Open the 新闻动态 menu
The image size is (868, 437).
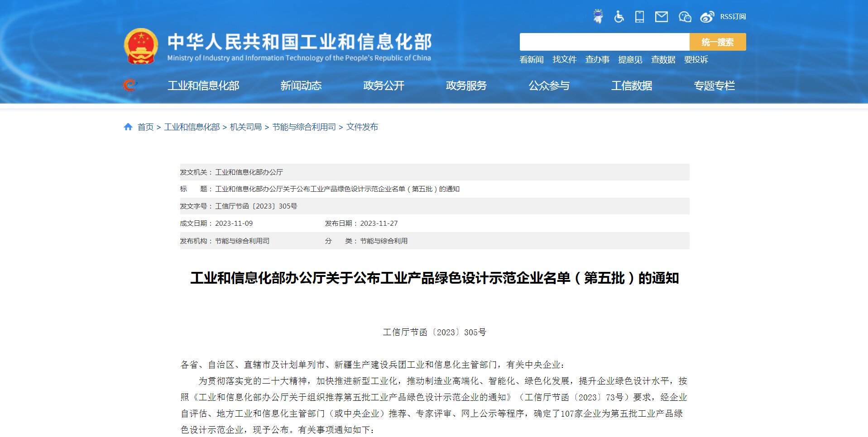(301, 85)
